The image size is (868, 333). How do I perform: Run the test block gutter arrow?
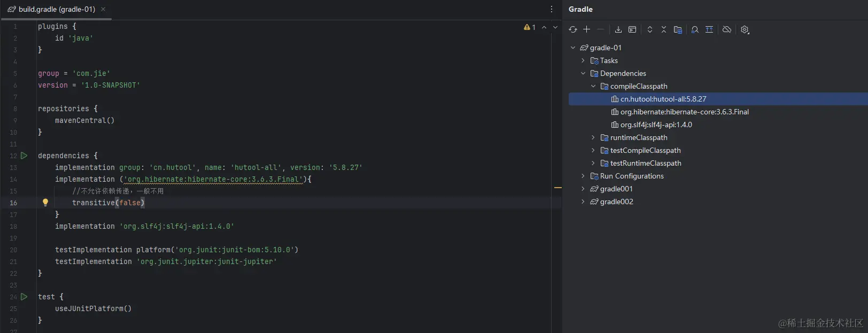click(x=24, y=297)
